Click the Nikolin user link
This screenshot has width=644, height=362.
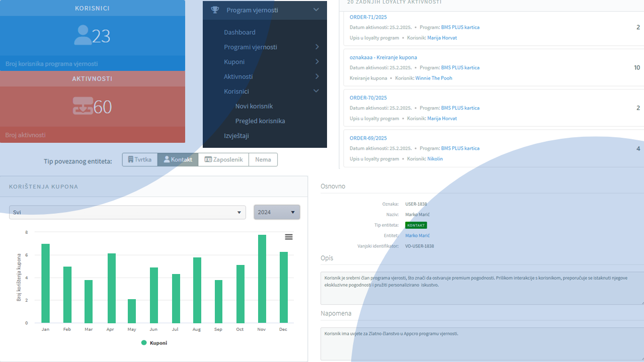click(x=435, y=159)
